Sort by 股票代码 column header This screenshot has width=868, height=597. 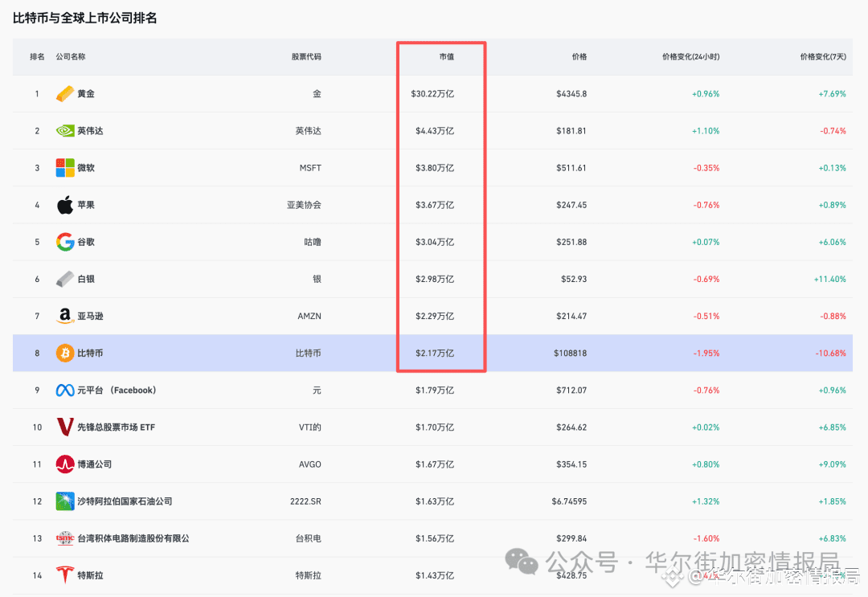tap(306, 57)
